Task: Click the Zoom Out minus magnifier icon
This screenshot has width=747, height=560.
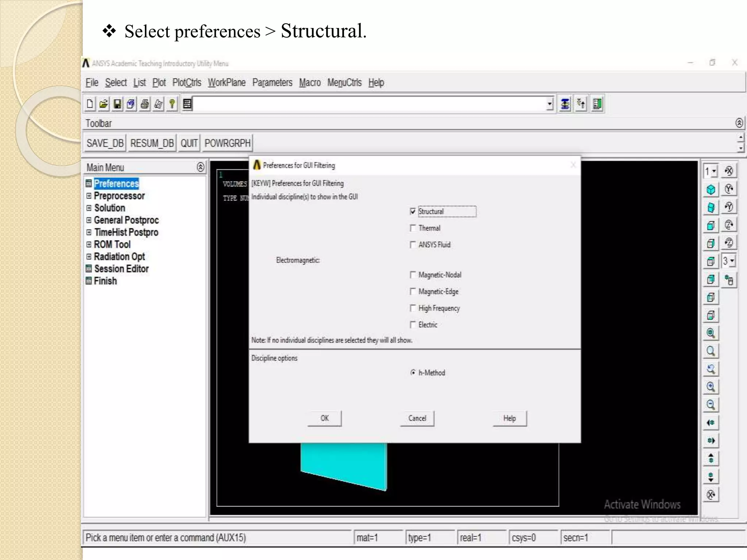Action: [711, 404]
